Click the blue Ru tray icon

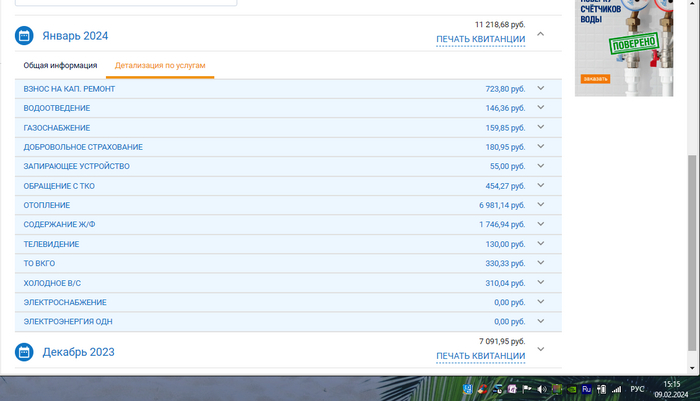(x=586, y=389)
